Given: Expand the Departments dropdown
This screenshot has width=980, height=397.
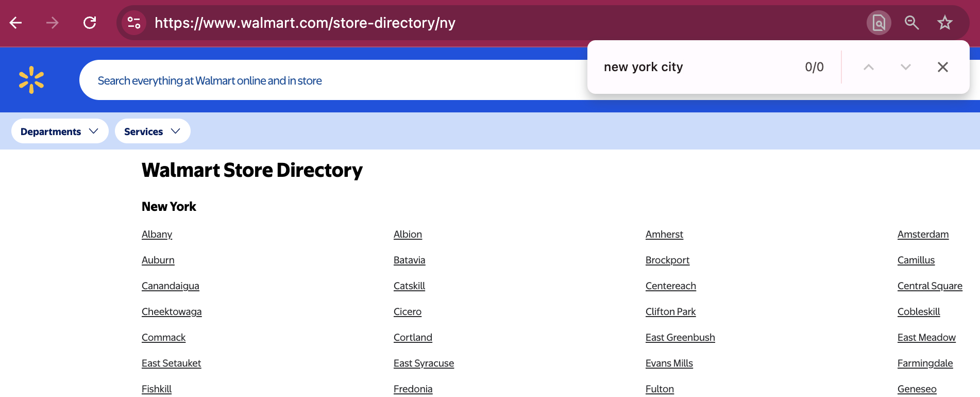Looking at the screenshot, I should 60,131.
